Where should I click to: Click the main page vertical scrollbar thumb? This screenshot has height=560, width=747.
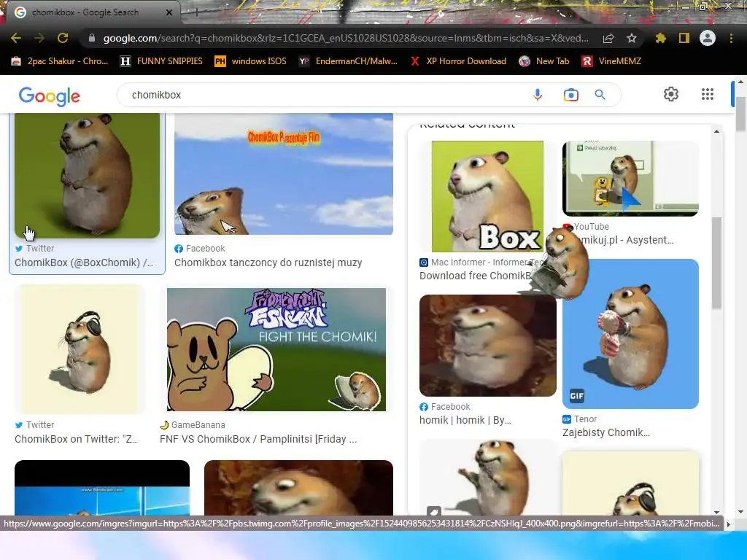tap(741, 114)
